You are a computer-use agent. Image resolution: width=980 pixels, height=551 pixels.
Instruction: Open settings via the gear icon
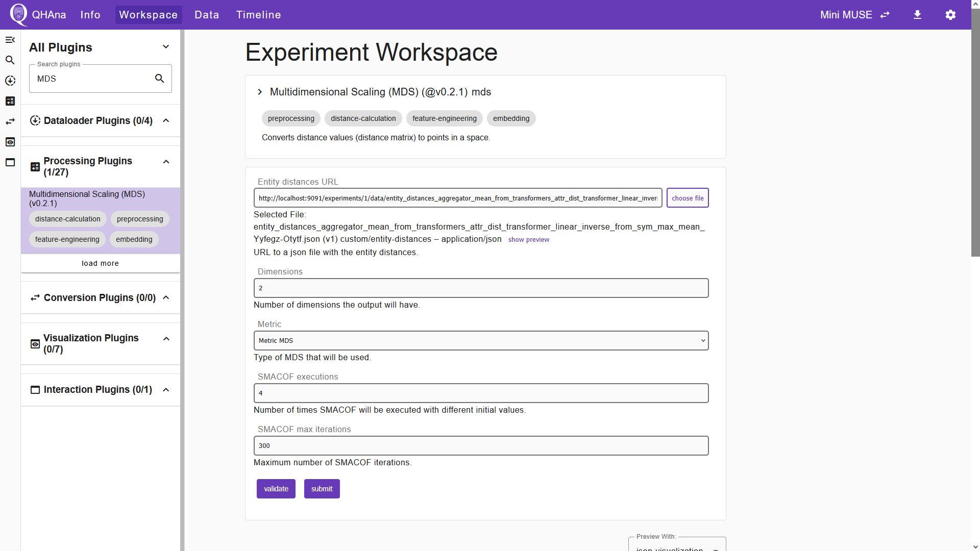tap(950, 15)
